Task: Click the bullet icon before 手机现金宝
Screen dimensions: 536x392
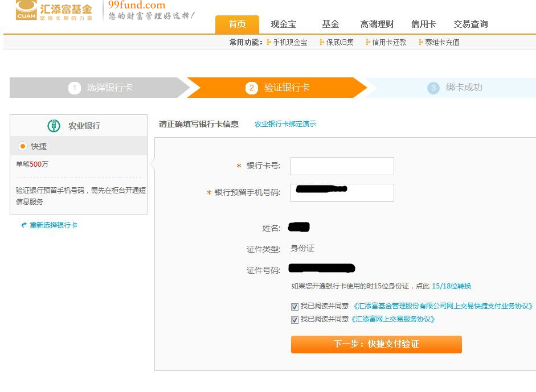Action: (x=269, y=42)
